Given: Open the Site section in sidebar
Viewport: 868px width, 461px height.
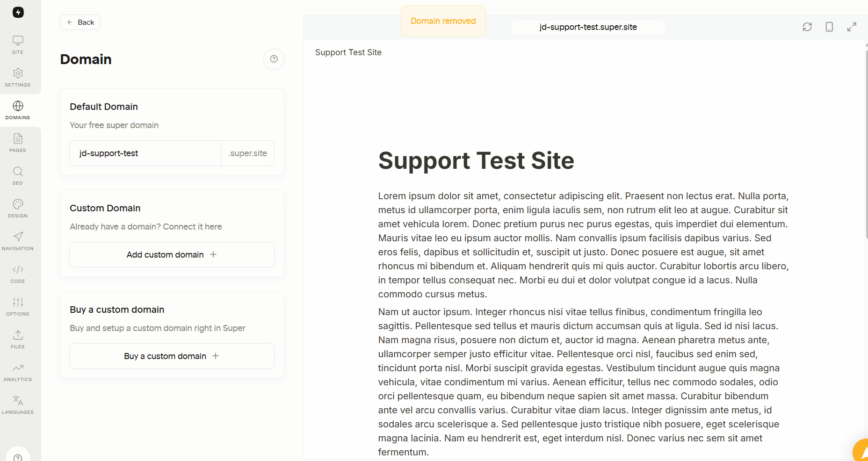Looking at the screenshot, I should pos(18,45).
